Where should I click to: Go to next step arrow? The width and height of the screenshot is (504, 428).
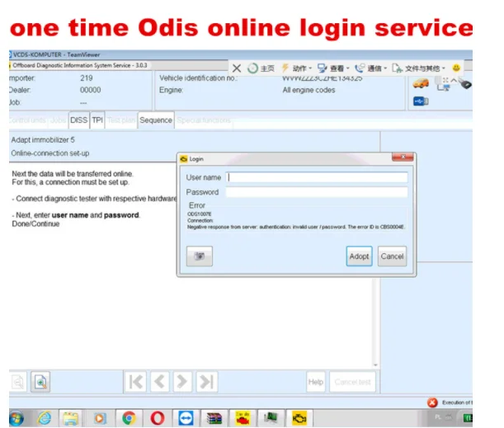click(x=182, y=382)
